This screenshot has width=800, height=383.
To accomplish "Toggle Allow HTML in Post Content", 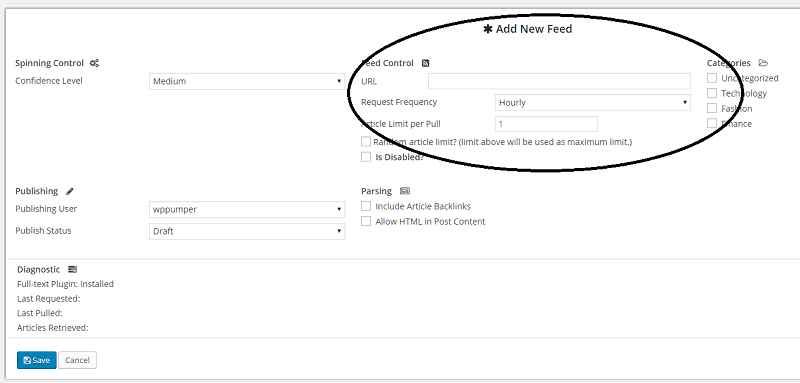I will tap(366, 221).
